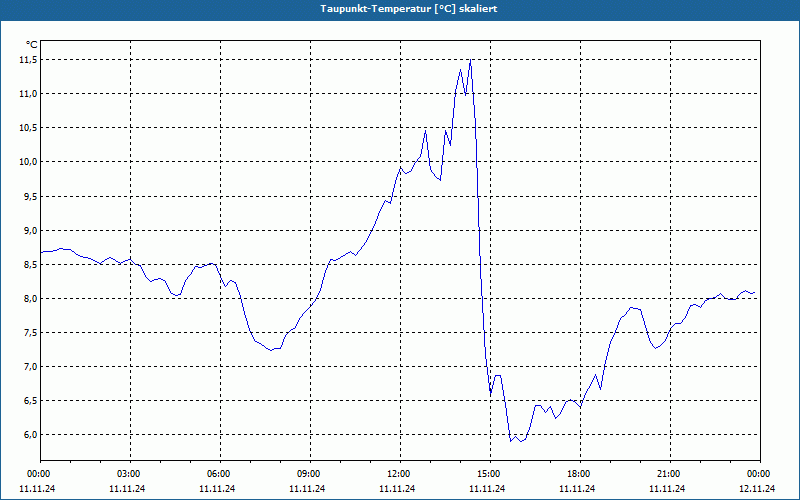Image resolution: width=800 pixels, height=500 pixels.
Task: Click the '12.11.24' date label
Action: coord(757,489)
